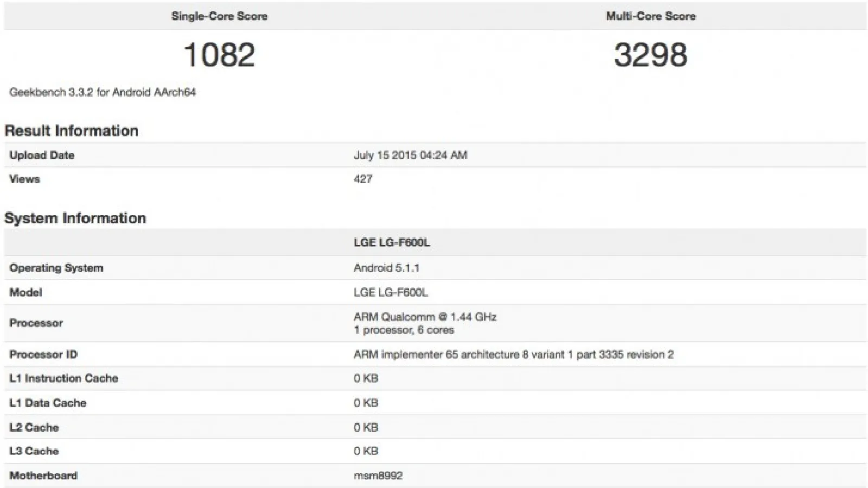Click the Motherboard label
The height and width of the screenshot is (488, 868).
tap(43, 476)
